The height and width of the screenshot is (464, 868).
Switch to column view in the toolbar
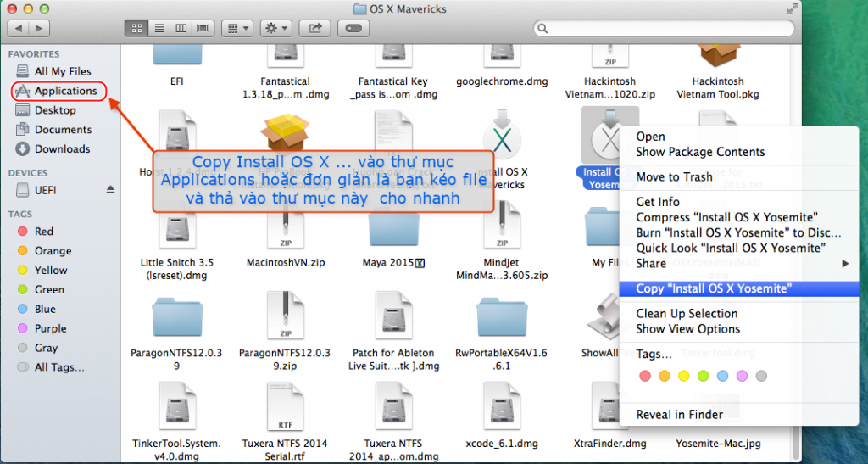pyautogui.click(x=181, y=28)
